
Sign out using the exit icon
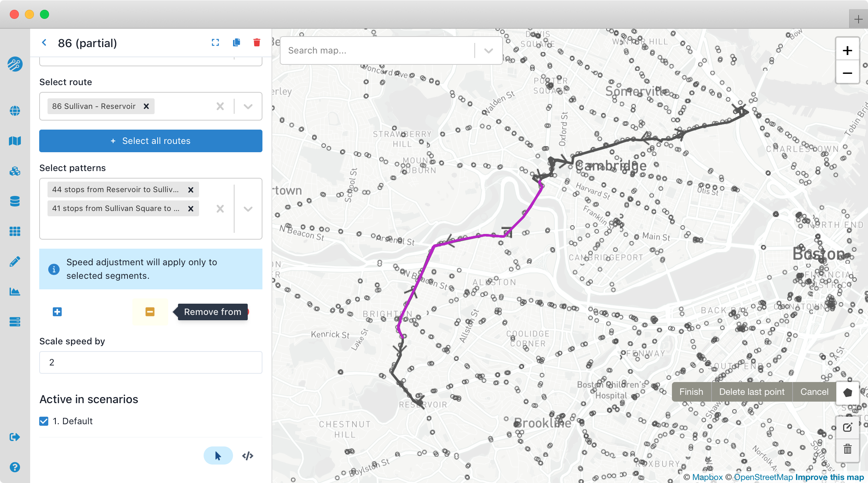[x=15, y=437]
